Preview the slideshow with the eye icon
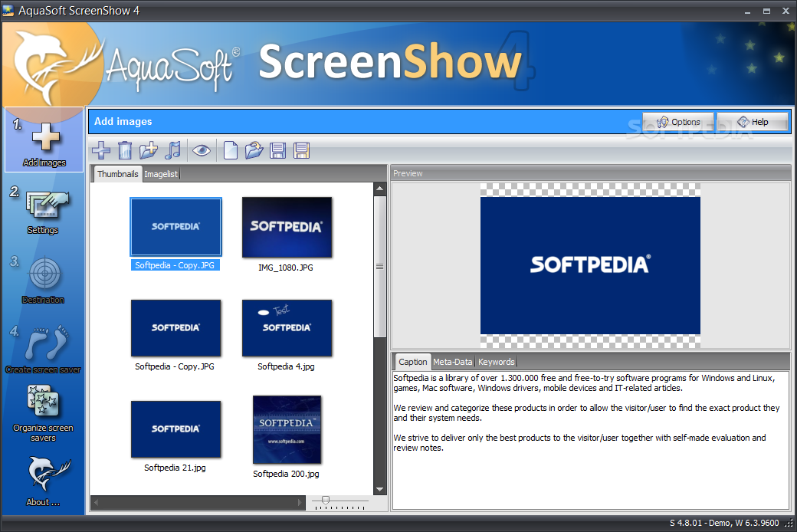Screen dimensions: 797x532 [202, 150]
